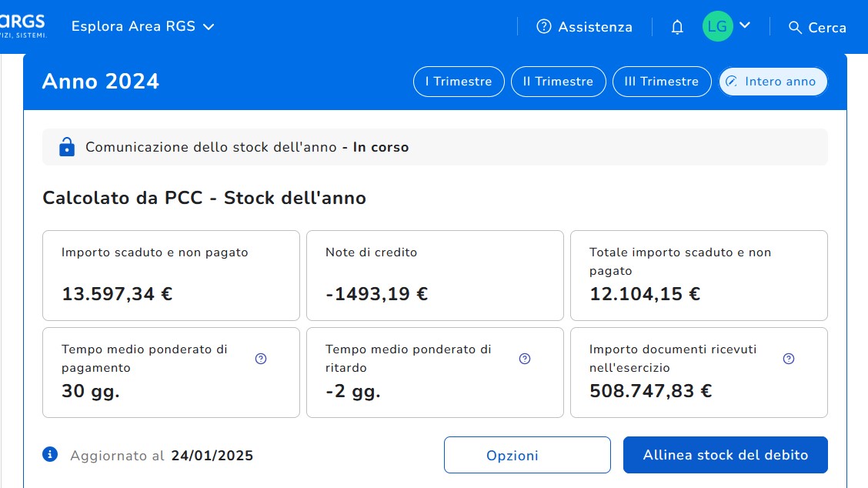868x488 pixels.
Task: Click the info icon beside Aggiornato al
Action: point(51,454)
